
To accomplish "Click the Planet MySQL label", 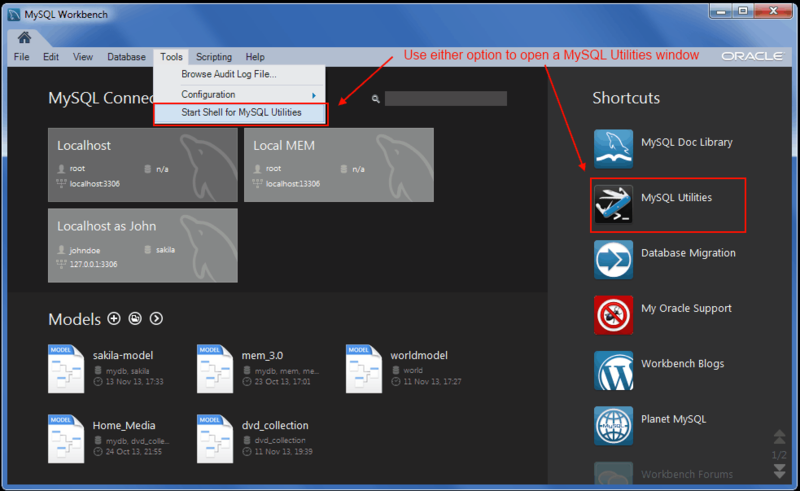I will pos(673,419).
